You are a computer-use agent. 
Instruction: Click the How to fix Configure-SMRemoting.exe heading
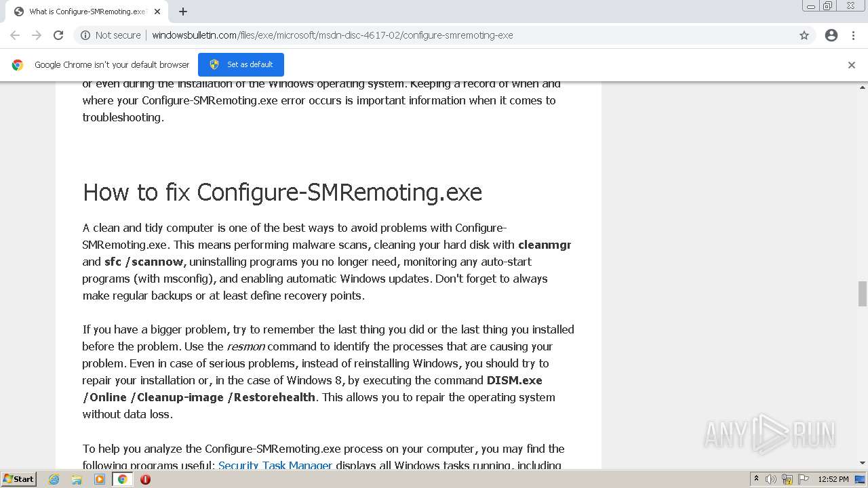click(x=282, y=192)
